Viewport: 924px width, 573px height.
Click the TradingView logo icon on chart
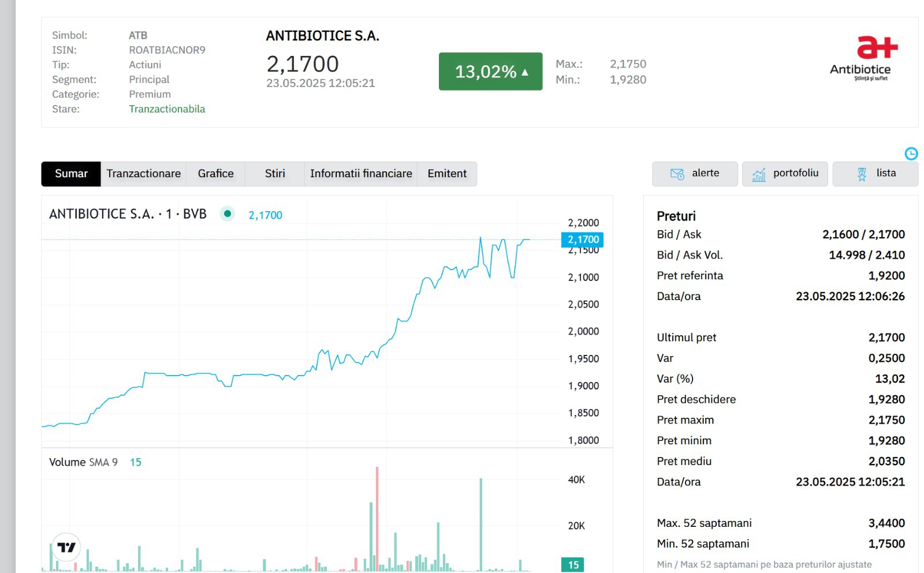point(66,547)
